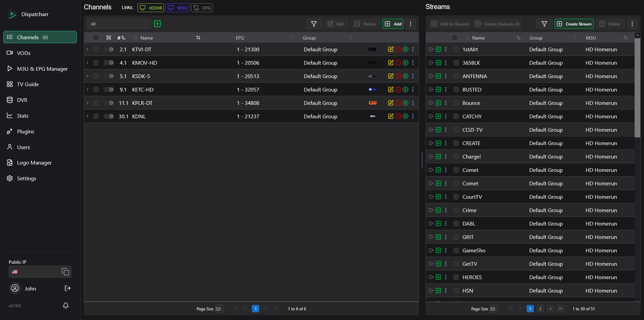Check the GRIT stream checkbox
This screenshot has height=320, width=644.
point(456,237)
